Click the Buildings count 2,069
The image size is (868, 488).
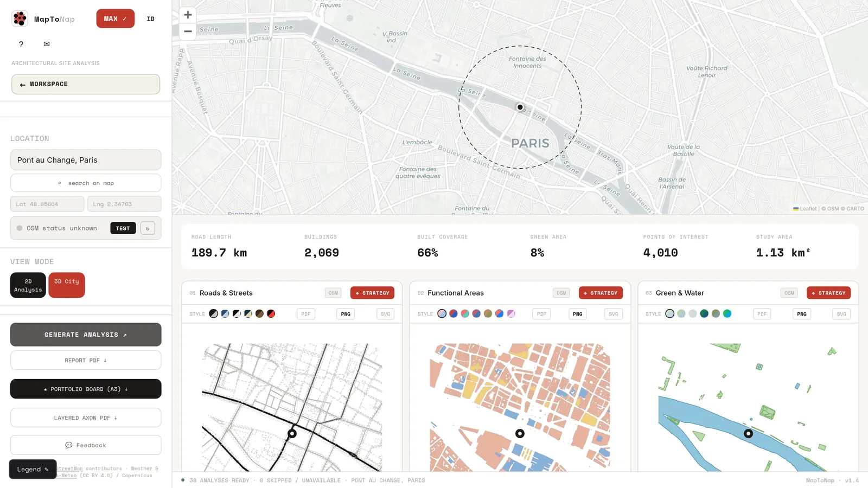(x=322, y=253)
